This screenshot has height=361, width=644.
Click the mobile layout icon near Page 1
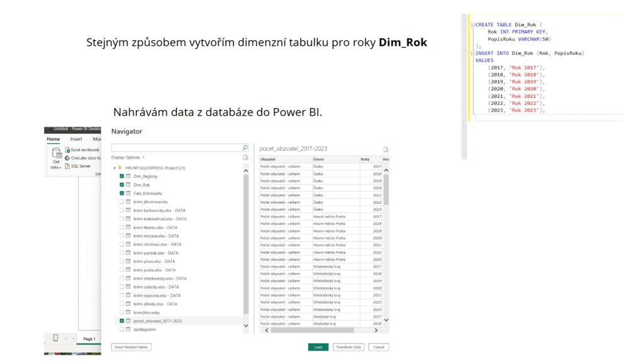tap(56, 338)
